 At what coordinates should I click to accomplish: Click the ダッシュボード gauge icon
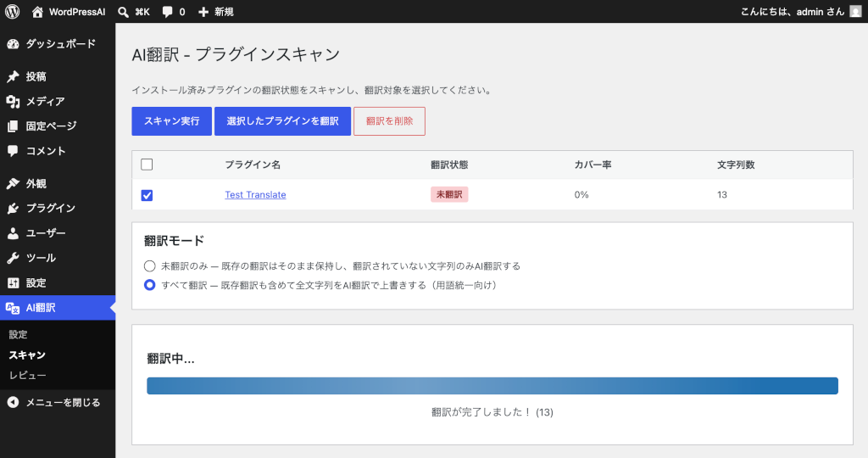[13, 44]
